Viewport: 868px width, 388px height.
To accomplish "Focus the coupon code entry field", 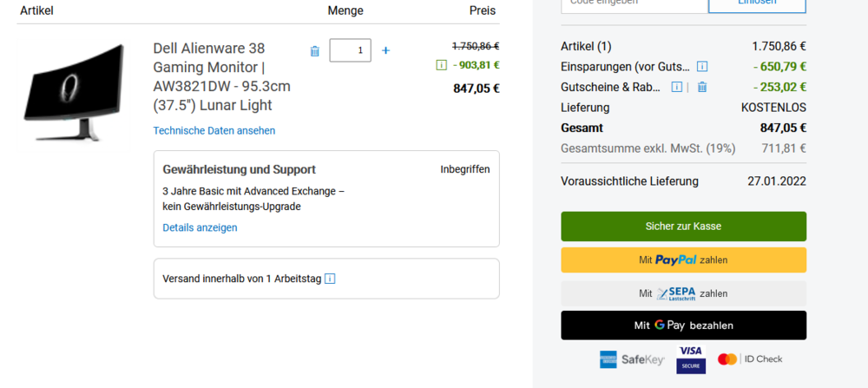I will point(634,3).
